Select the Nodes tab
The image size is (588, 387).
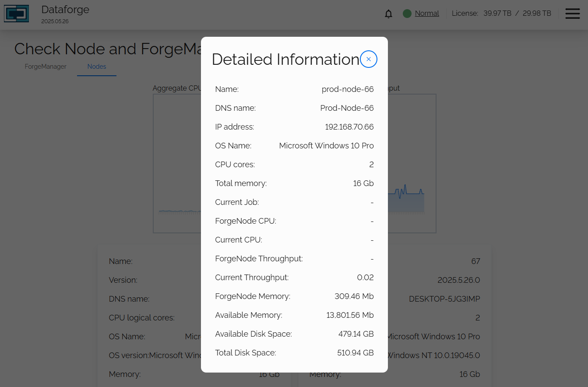[x=97, y=67]
